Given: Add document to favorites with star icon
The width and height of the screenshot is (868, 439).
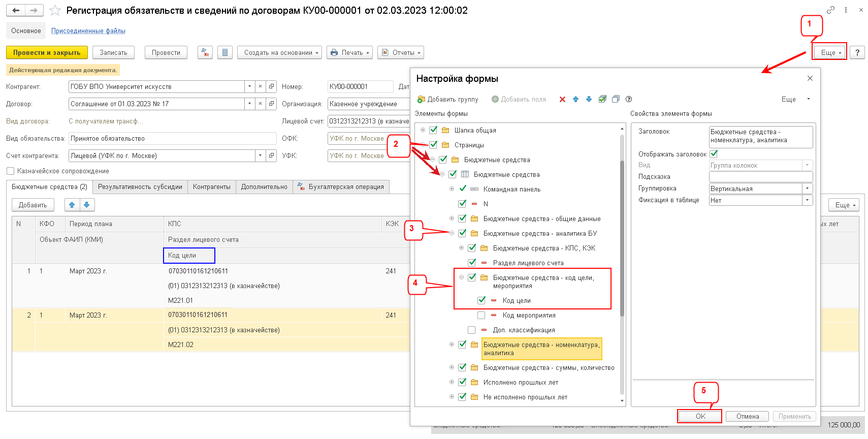Looking at the screenshot, I should [x=55, y=11].
